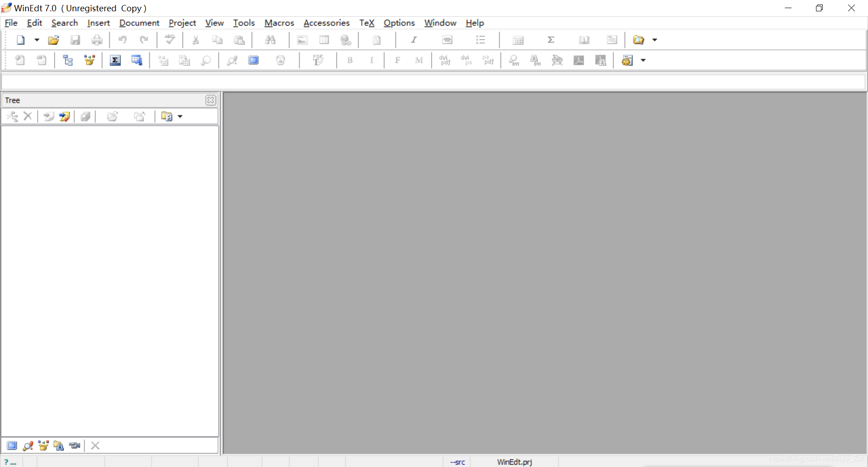The image size is (868, 467).
Task: Save the document with the floppy disk icon
Action: [x=75, y=40]
